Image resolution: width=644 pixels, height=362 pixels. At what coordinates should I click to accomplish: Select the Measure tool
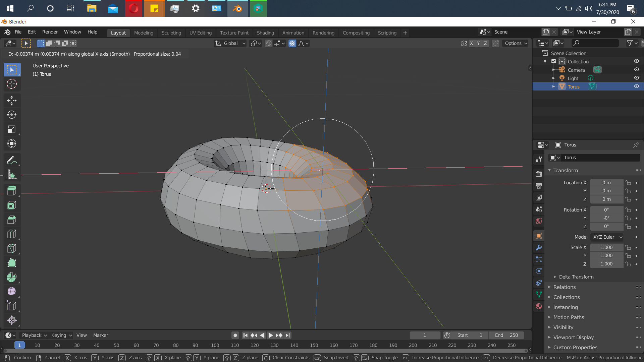pyautogui.click(x=12, y=175)
